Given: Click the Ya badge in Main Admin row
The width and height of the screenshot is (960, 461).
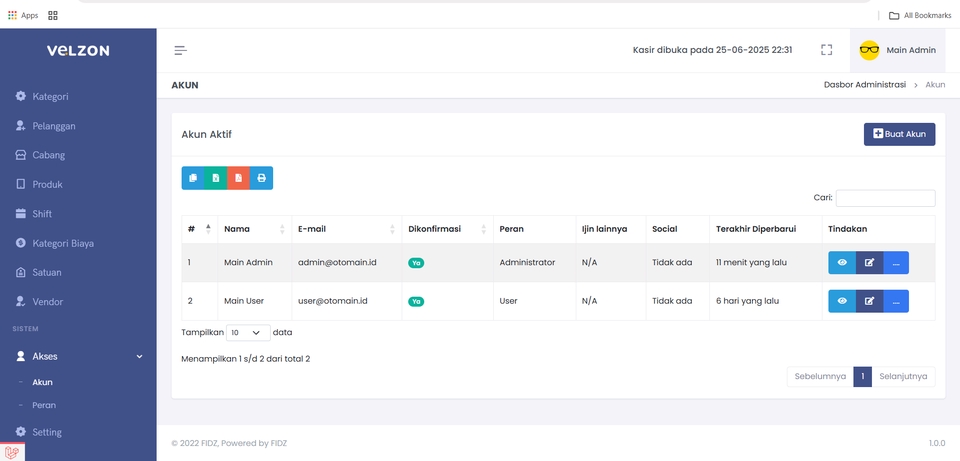Looking at the screenshot, I should point(416,263).
